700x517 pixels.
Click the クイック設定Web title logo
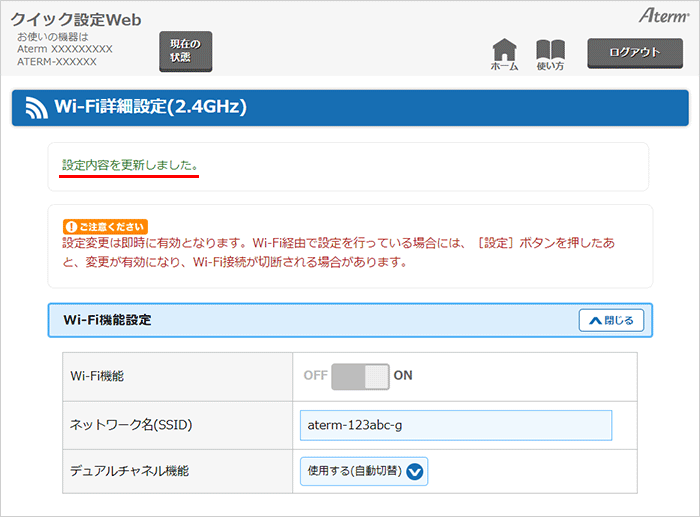[x=76, y=20]
